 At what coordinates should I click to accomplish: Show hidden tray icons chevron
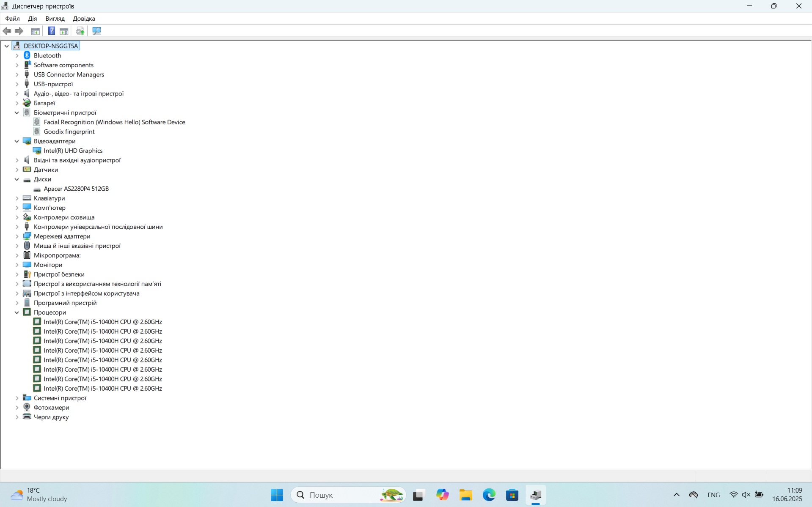pyautogui.click(x=676, y=495)
